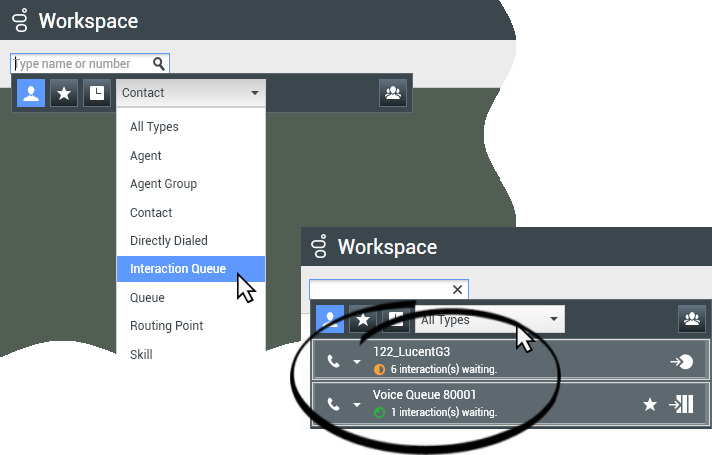Screen dimensions: 712x455
Task: Open the Contact type filter dropdown
Action: pyautogui.click(x=190, y=93)
